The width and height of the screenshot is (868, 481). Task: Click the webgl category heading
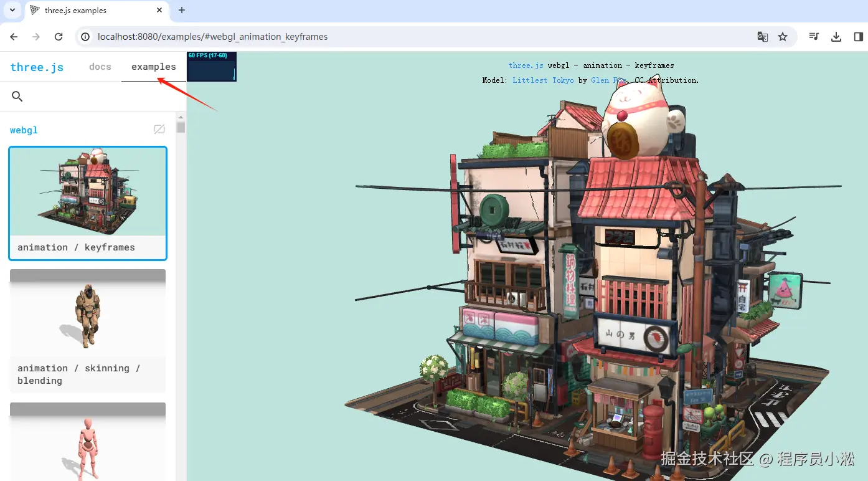tap(24, 130)
